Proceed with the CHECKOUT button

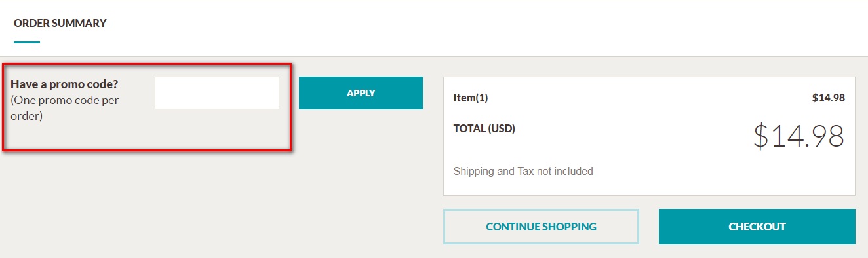(757, 227)
